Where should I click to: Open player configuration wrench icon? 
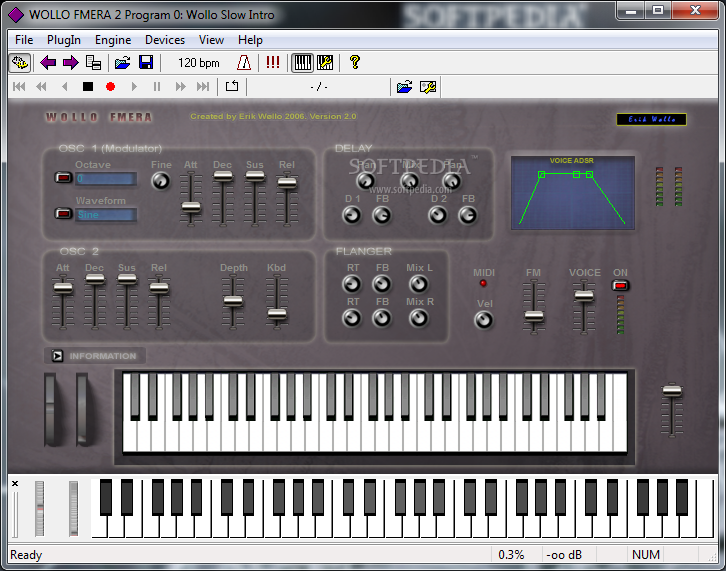(x=428, y=87)
